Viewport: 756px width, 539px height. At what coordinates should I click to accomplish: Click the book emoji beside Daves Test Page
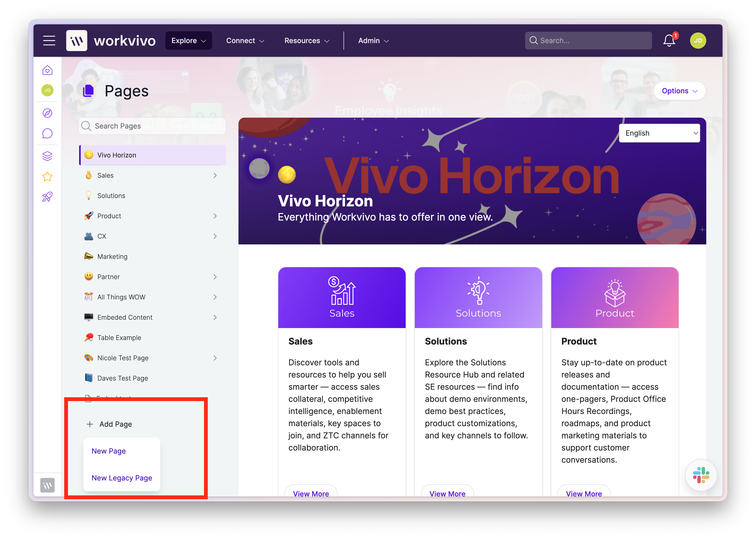pos(89,378)
